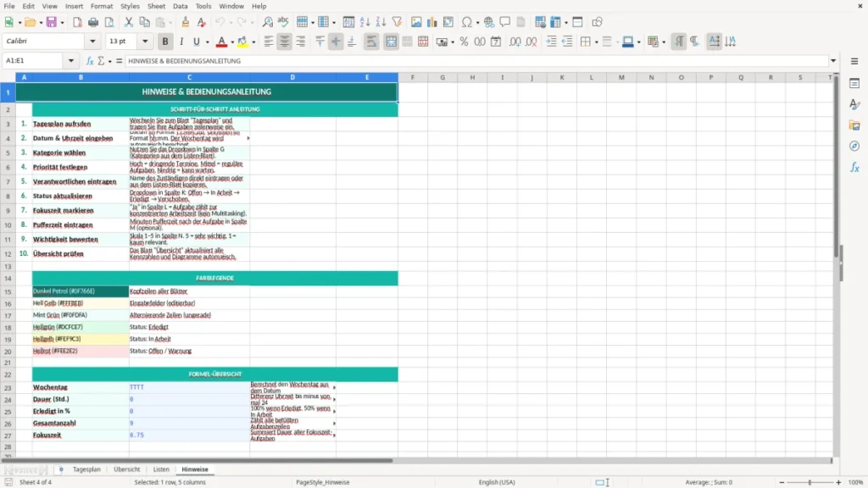The width and height of the screenshot is (868, 488).
Task: Toggle Bold formatting
Action: 165,42
